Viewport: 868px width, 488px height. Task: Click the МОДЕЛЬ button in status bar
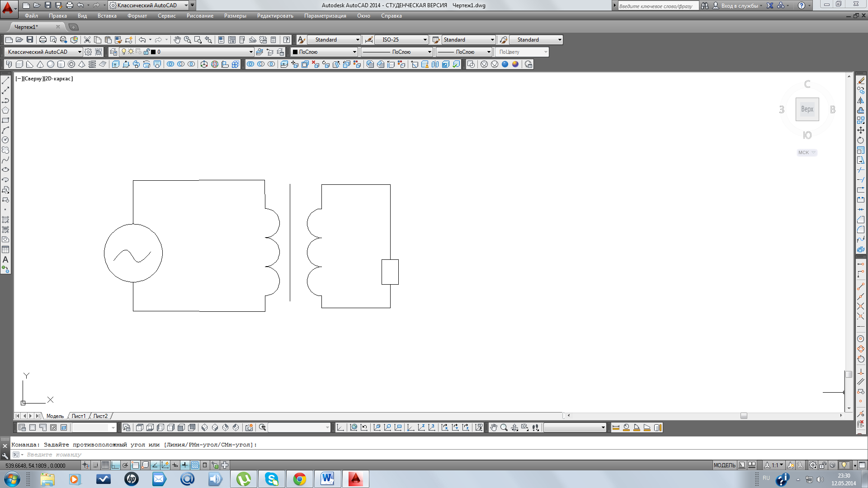(x=724, y=465)
